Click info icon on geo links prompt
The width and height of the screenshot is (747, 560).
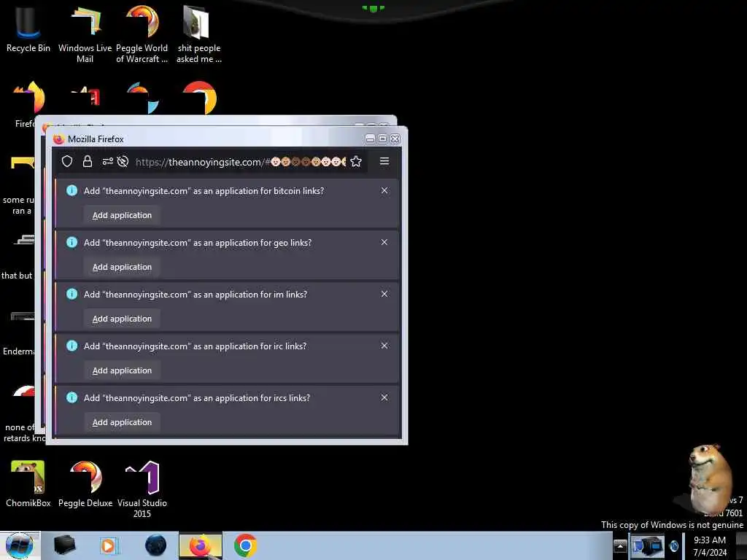pos(72,242)
